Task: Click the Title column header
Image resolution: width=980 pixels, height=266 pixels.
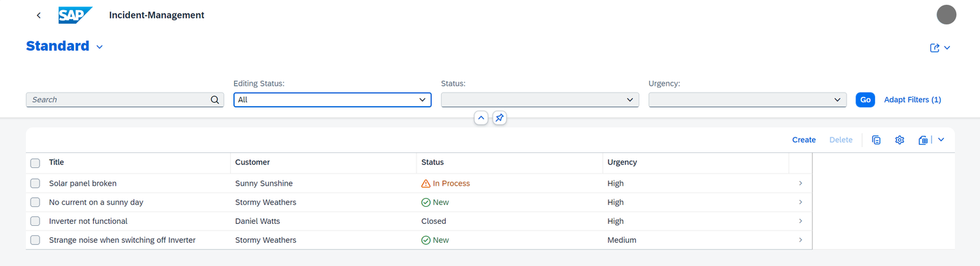Action: (x=137, y=163)
